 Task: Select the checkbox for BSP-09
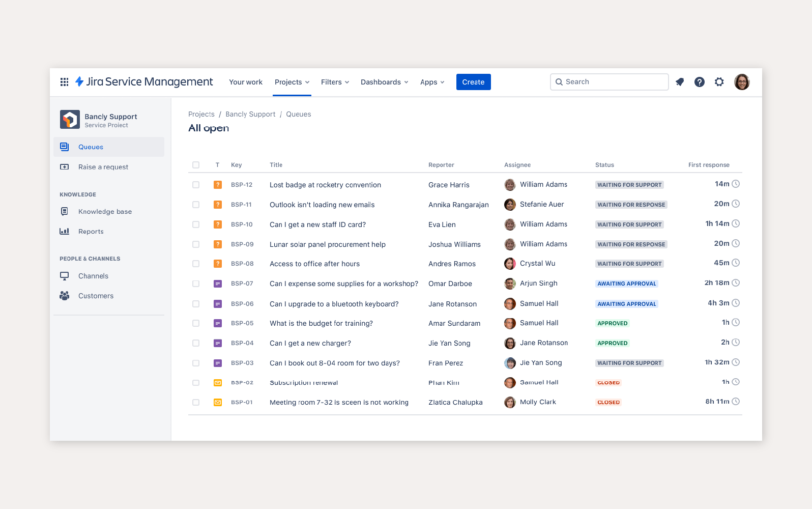click(196, 244)
